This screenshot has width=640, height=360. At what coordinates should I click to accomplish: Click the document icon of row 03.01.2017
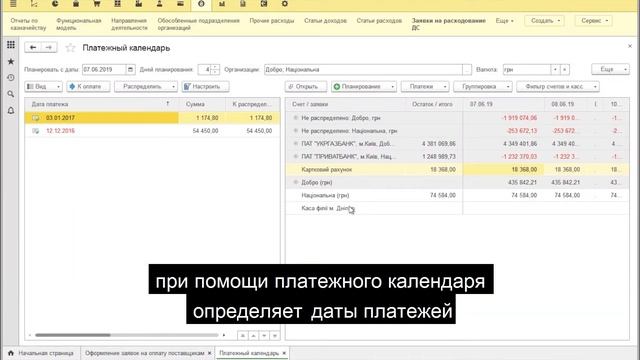(x=36, y=118)
